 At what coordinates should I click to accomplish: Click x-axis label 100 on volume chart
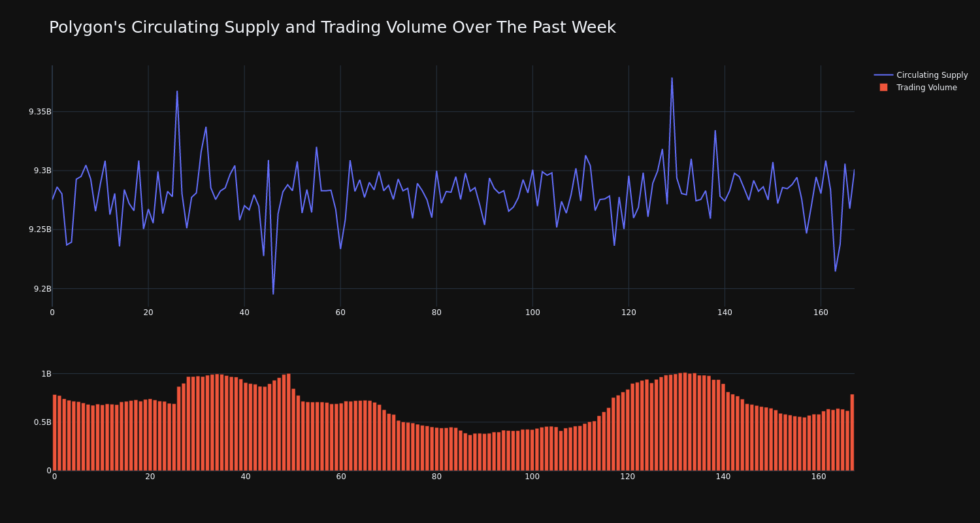pos(532,477)
